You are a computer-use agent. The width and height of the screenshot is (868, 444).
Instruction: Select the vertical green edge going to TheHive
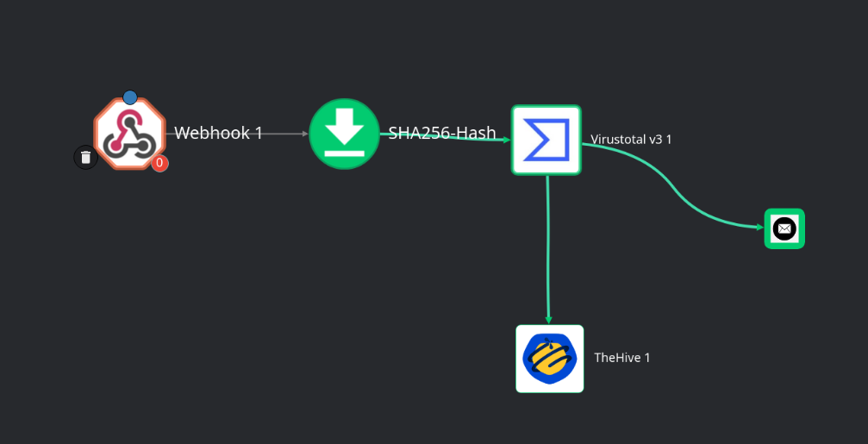[x=548, y=250]
